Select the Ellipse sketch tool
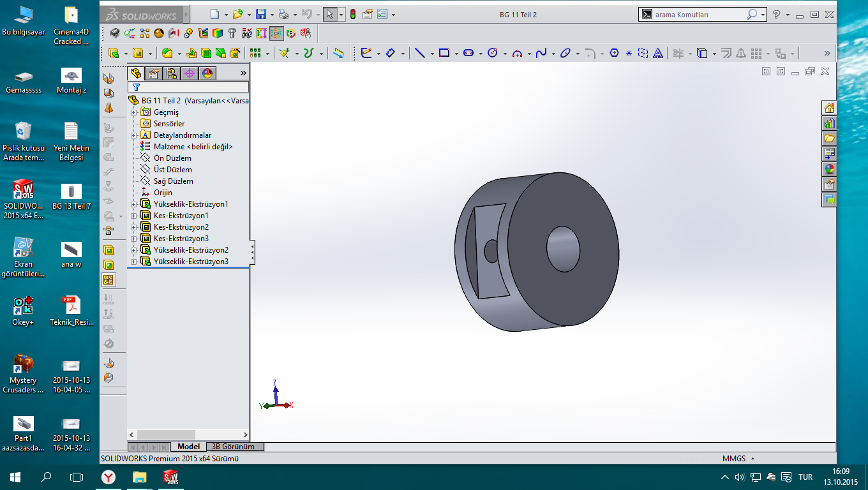The height and width of the screenshot is (490, 868). pyautogui.click(x=565, y=53)
